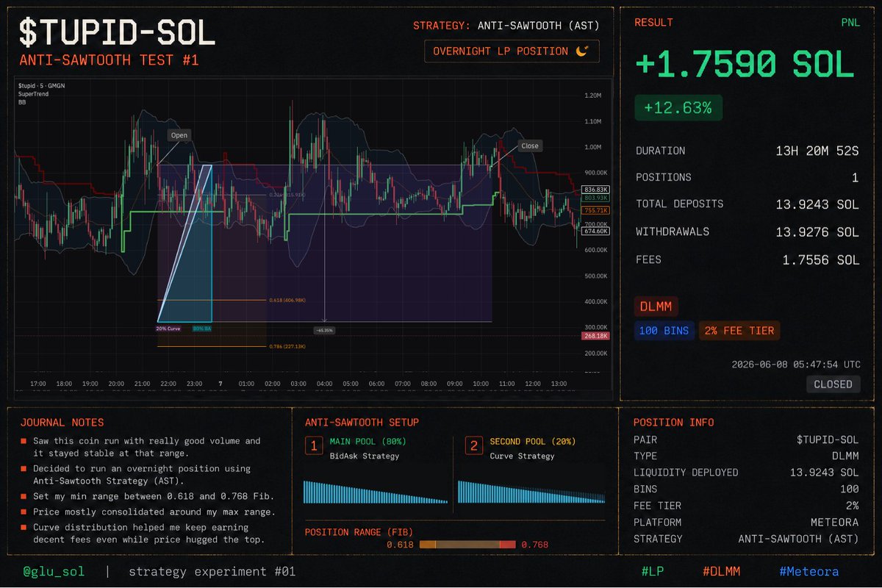
Task: Click the Curve Strategy label
Action: tap(524, 456)
